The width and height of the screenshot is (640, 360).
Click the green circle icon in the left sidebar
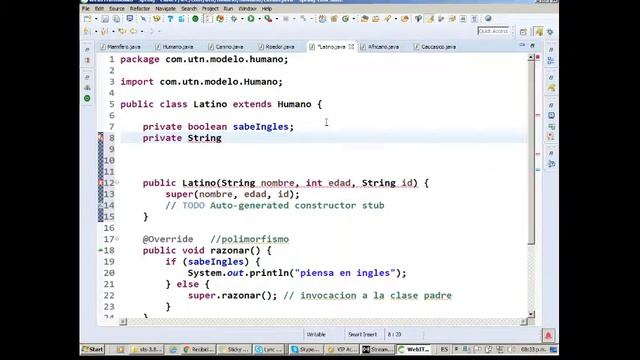click(87, 98)
